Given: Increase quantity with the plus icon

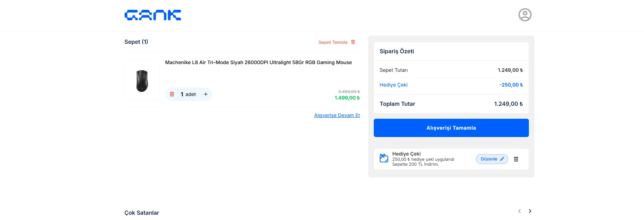Looking at the screenshot, I should [206, 94].
